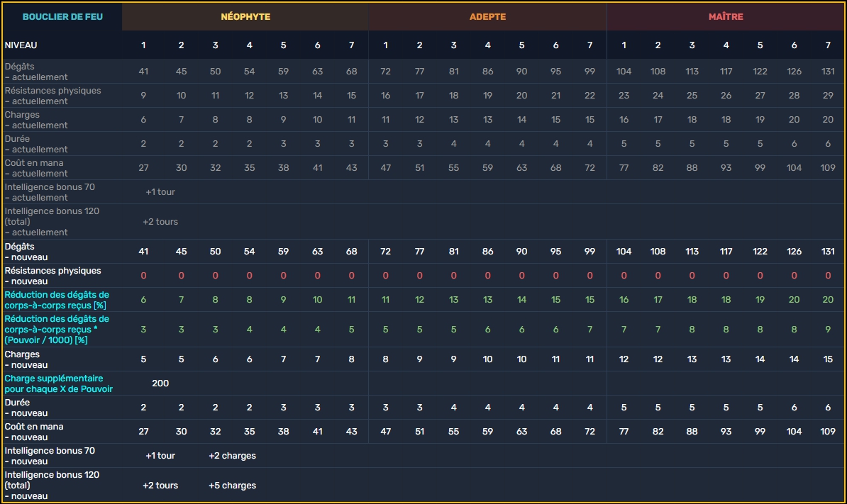Click the 'Dégâts – actuellement' row label
The height and width of the screenshot is (504, 847).
[x=36, y=72]
